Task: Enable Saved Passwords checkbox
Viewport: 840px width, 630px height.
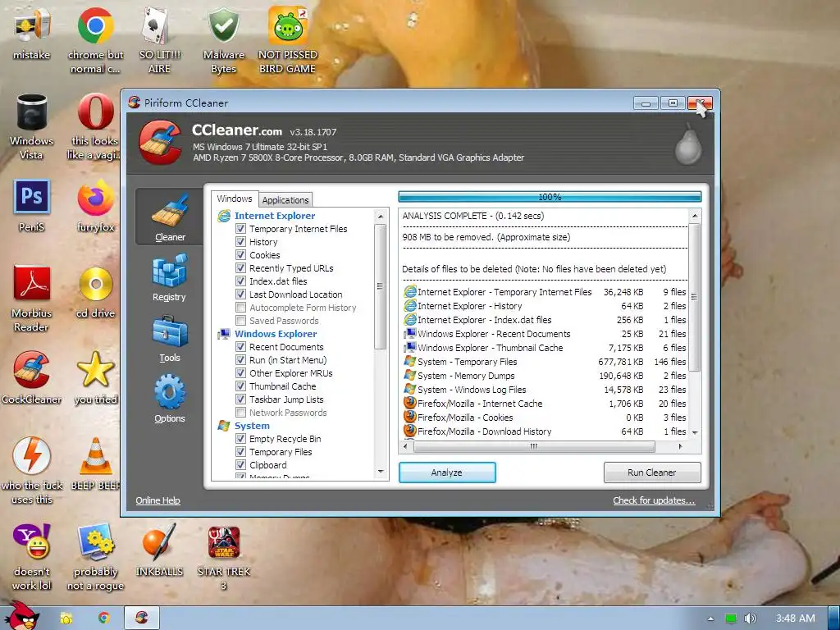Action: (240, 321)
